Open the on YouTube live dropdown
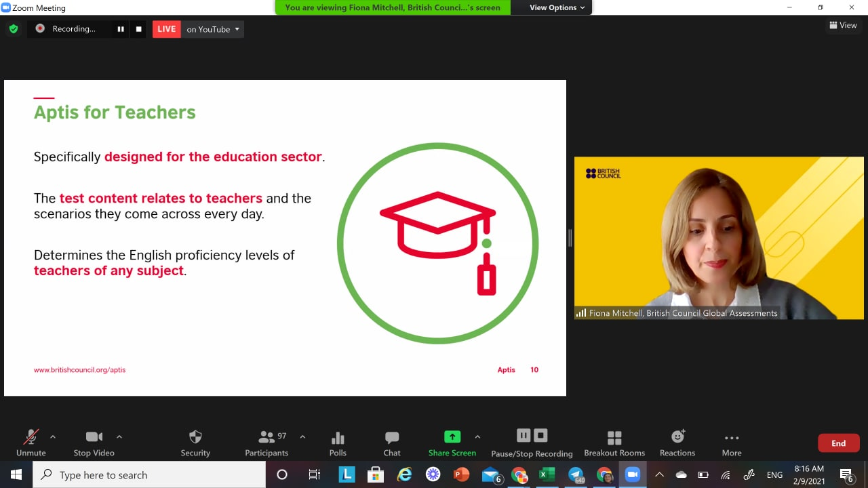The height and width of the screenshot is (488, 868). [213, 29]
